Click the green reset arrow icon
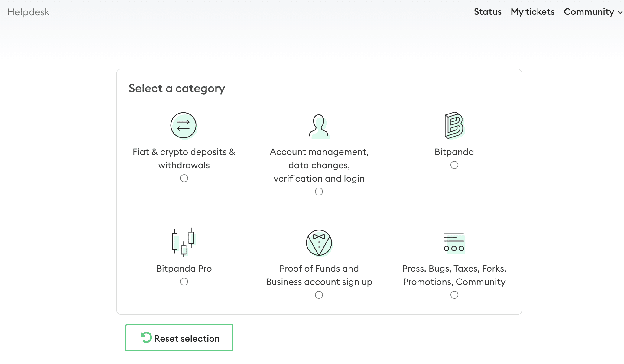 [x=146, y=337]
